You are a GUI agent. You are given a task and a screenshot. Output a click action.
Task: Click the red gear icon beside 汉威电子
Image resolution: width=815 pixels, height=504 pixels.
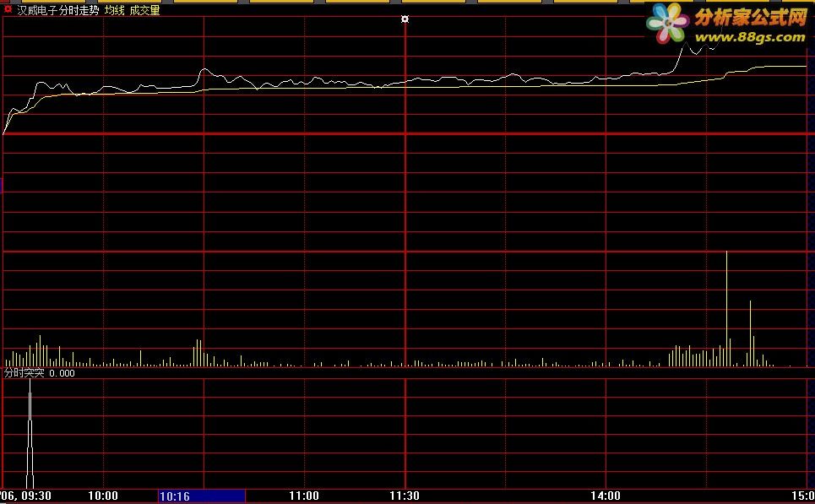(x=8, y=9)
